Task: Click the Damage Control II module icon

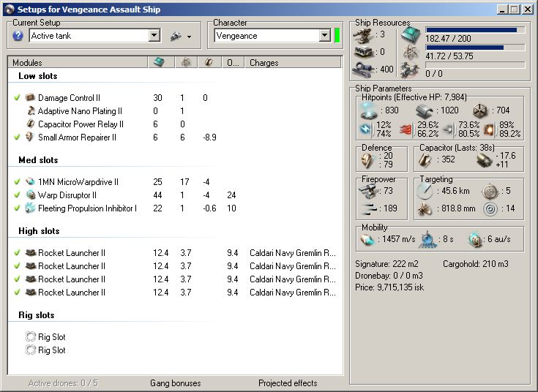Action: pyautogui.click(x=30, y=97)
